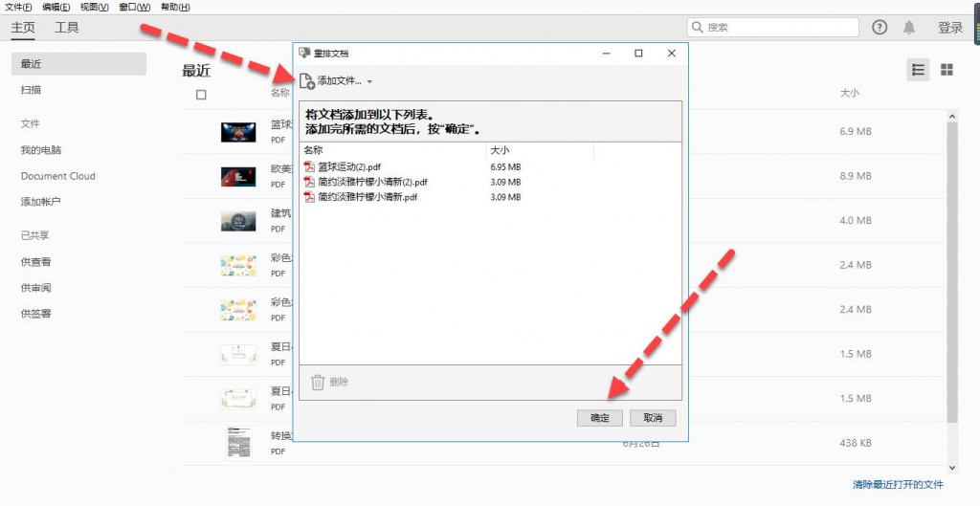Confirm with the 确定 button
Image resolution: width=980 pixels, height=506 pixels.
point(599,418)
